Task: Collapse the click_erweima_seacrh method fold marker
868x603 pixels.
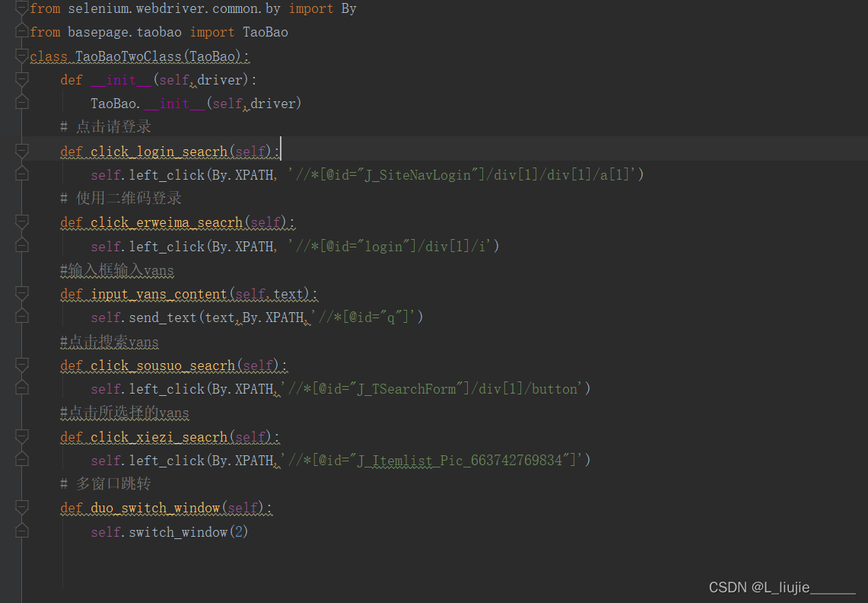Action: pyautogui.click(x=21, y=222)
